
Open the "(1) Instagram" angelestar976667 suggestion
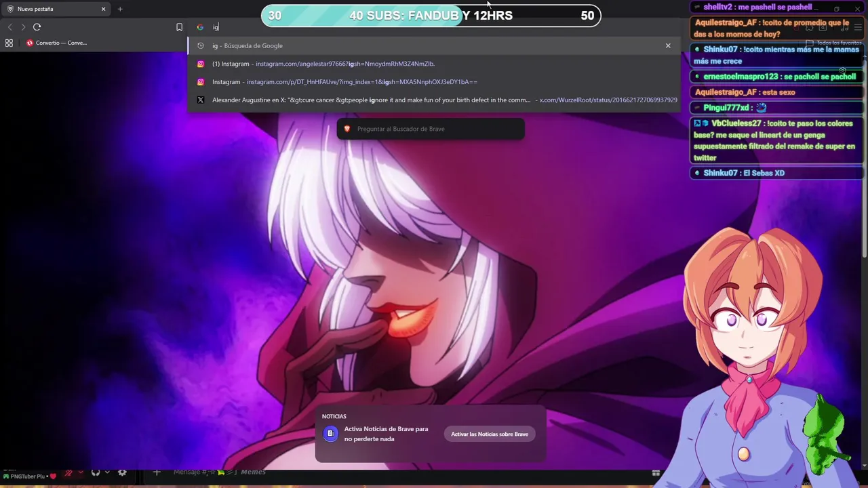(434, 64)
